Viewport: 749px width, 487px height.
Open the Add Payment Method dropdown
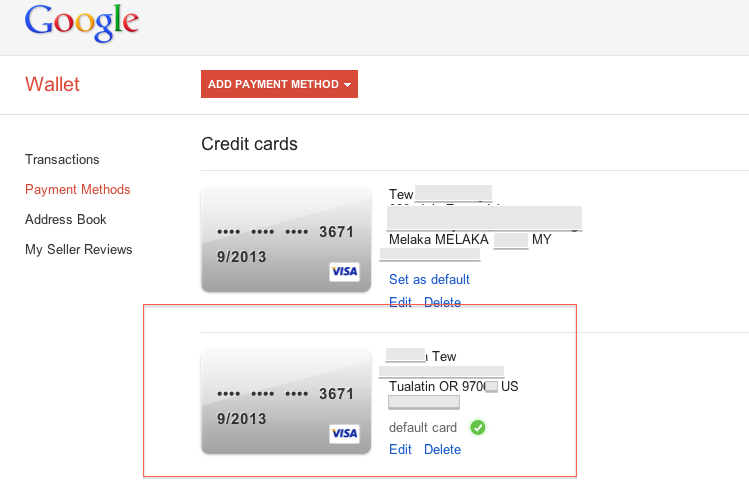[x=279, y=84]
